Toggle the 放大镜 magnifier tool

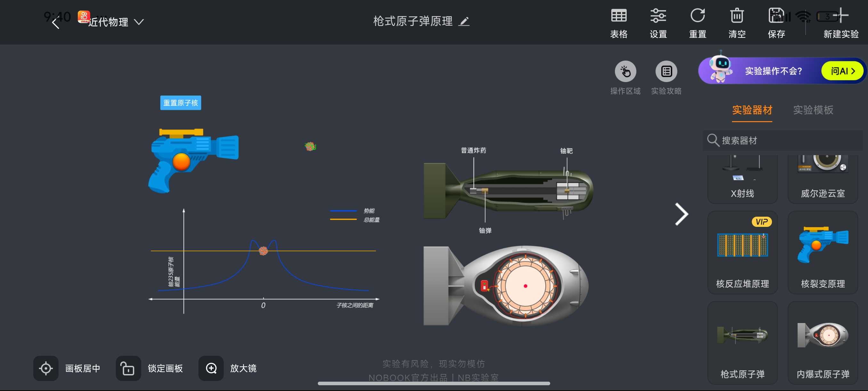click(211, 368)
